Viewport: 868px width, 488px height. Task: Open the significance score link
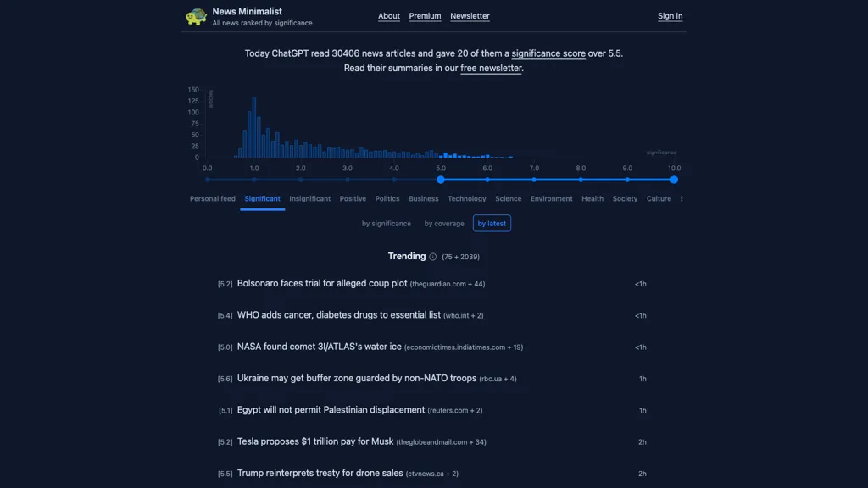(x=548, y=53)
